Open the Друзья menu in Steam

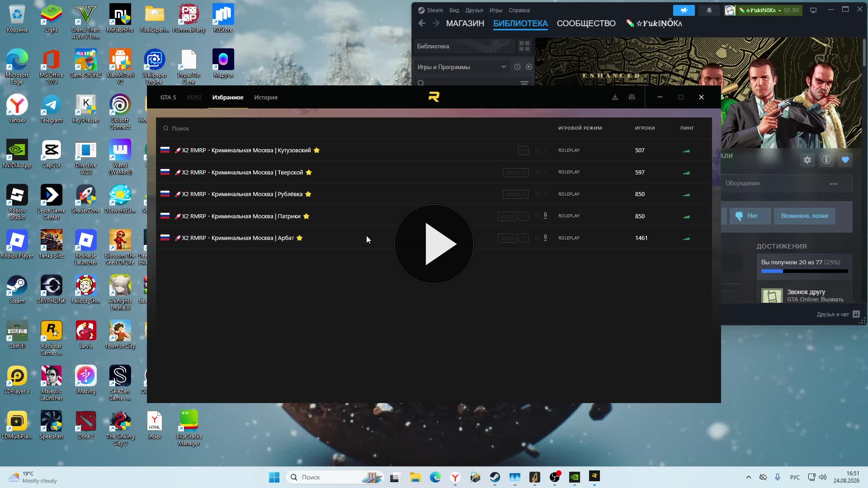(x=474, y=10)
